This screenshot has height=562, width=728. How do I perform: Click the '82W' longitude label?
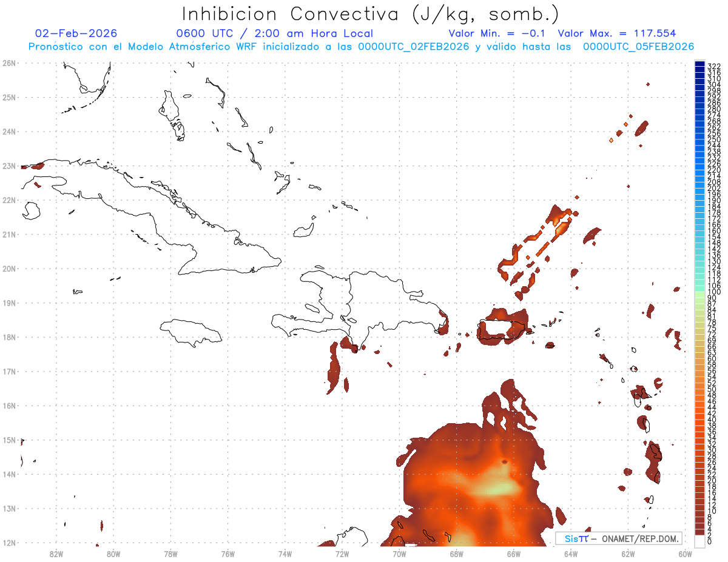(56, 553)
